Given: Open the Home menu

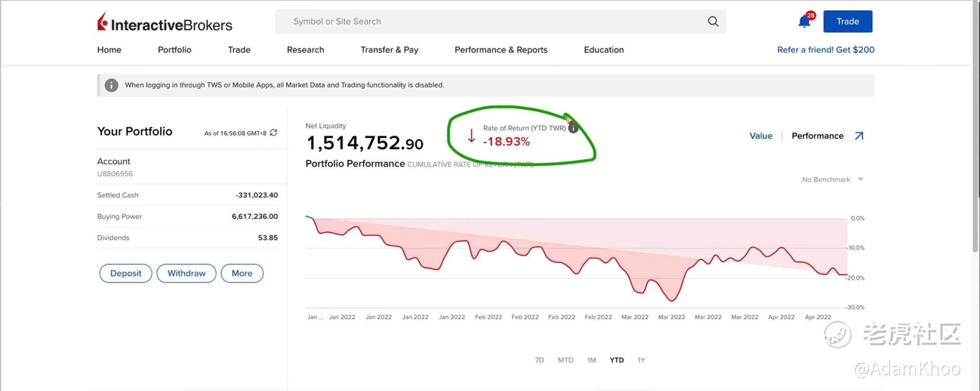Looking at the screenshot, I should pos(109,50).
